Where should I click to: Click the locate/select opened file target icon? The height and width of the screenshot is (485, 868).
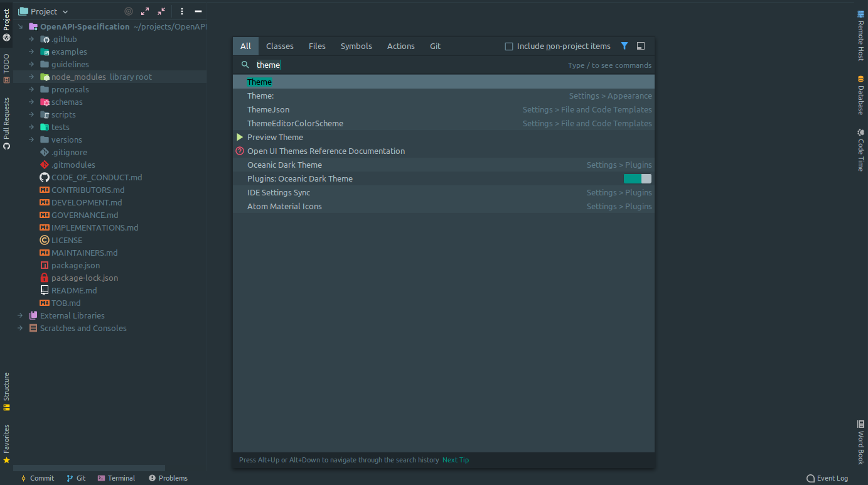pyautogui.click(x=129, y=11)
